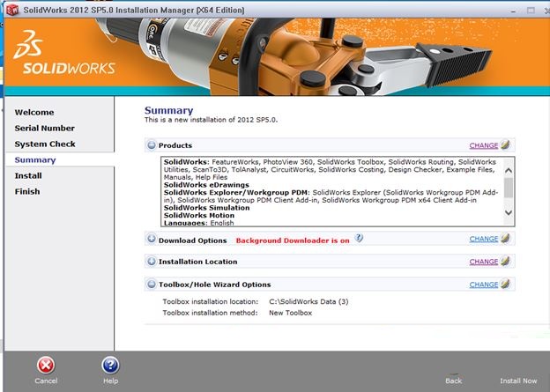
Task: Click 'This is a new installation of 2012 SP5.0' text
Action: click(x=211, y=120)
